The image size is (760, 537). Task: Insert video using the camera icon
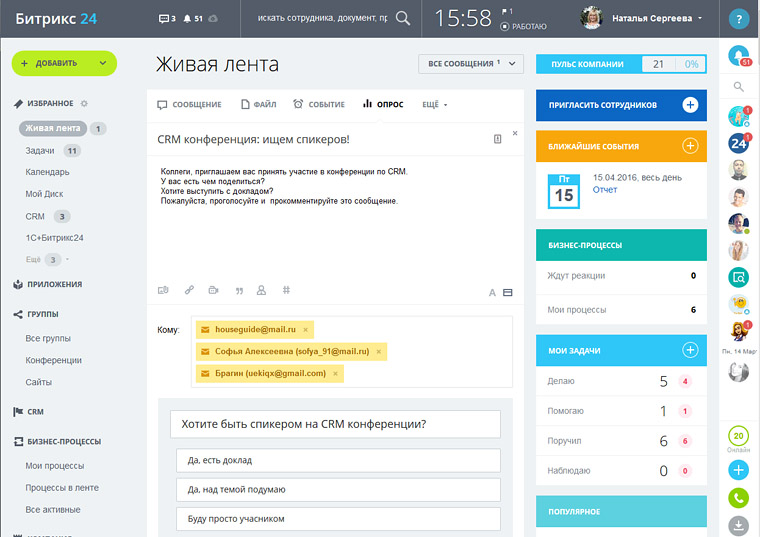[x=213, y=290]
